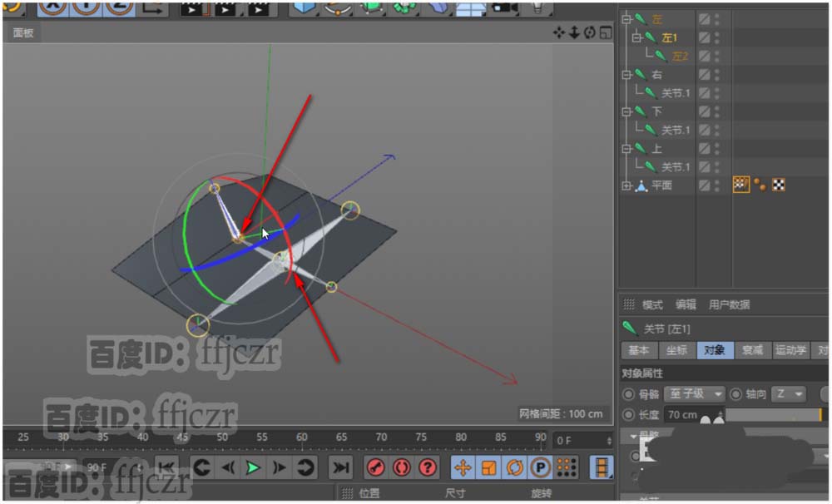The height and width of the screenshot is (504, 832).
Task: Switch to the 基本 tab
Action: [639, 350]
